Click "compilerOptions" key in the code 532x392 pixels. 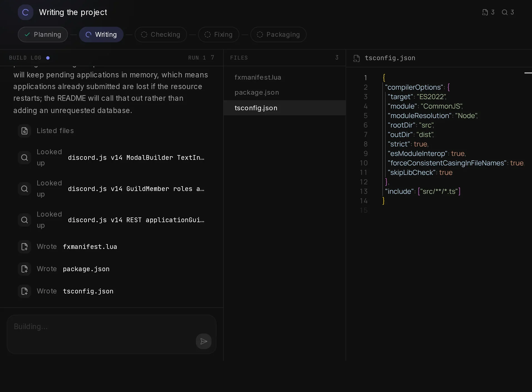[414, 87]
